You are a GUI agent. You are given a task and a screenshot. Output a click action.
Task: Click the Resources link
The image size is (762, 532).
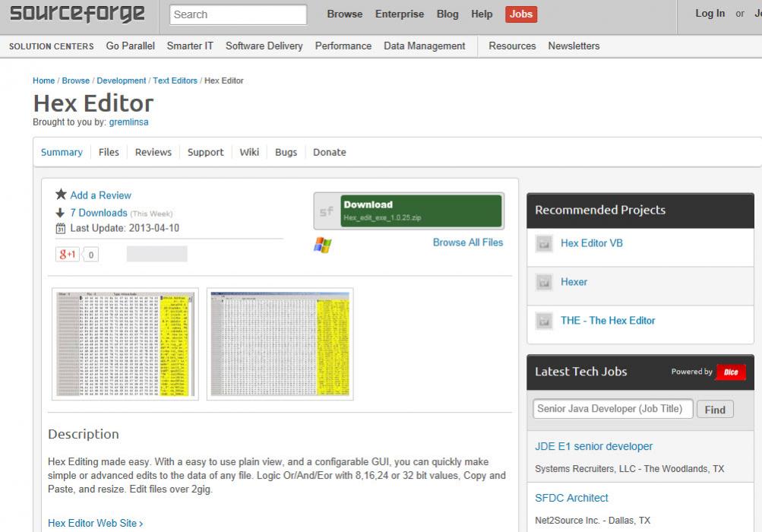[x=512, y=46]
